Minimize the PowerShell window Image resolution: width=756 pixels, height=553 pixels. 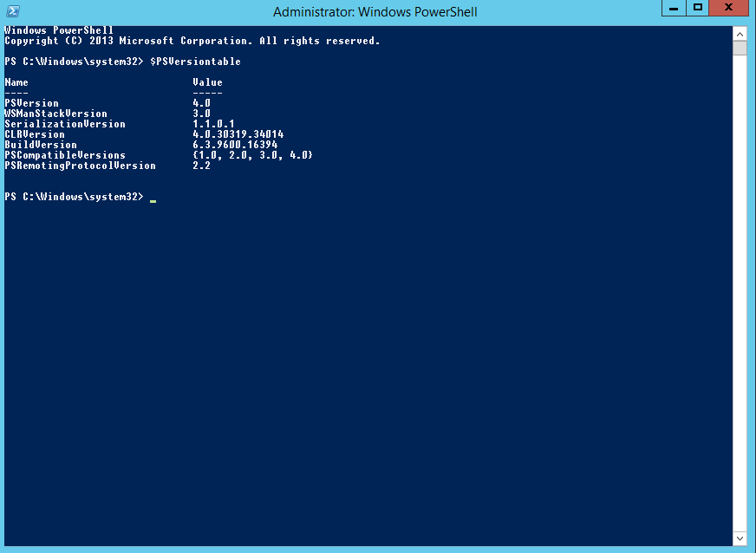point(674,8)
